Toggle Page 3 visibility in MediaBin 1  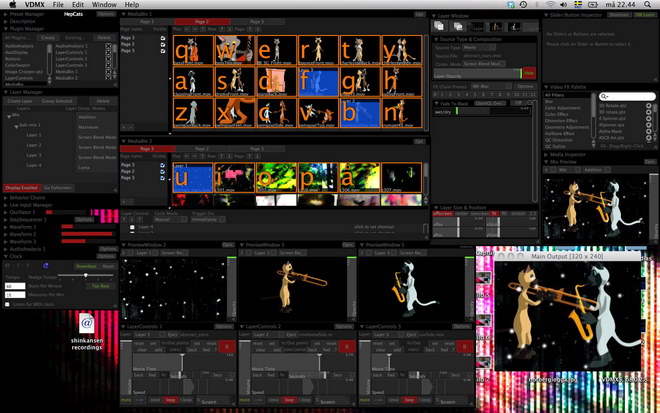point(163,51)
